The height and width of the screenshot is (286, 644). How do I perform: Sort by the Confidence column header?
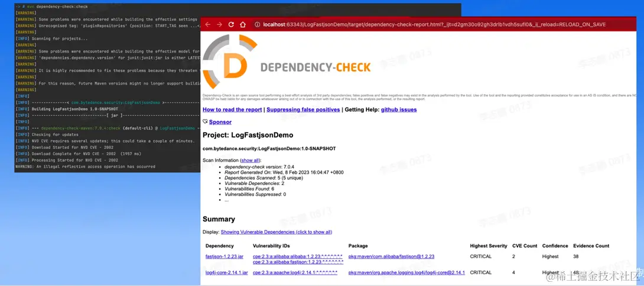[555, 246]
